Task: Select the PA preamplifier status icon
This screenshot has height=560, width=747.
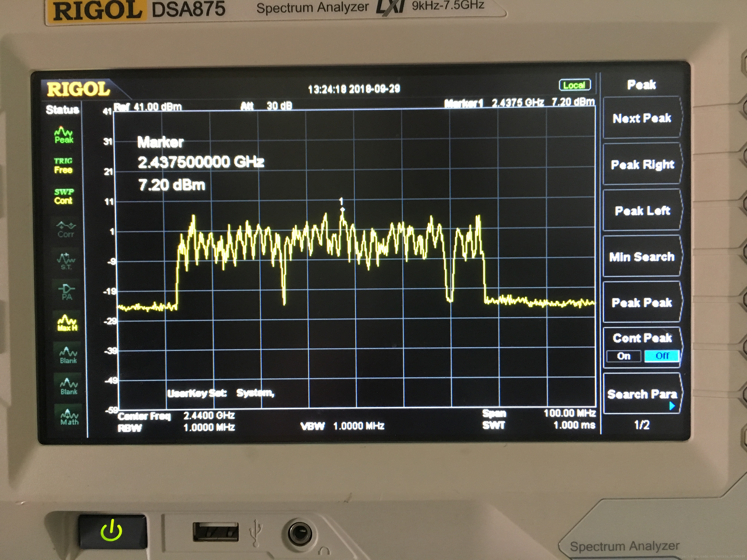Action: tap(67, 292)
